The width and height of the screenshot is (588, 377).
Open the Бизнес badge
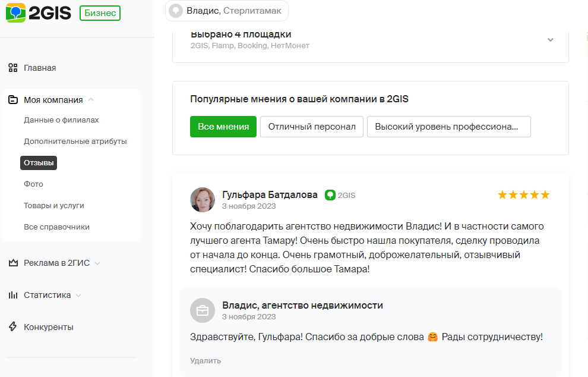coord(100,13)
